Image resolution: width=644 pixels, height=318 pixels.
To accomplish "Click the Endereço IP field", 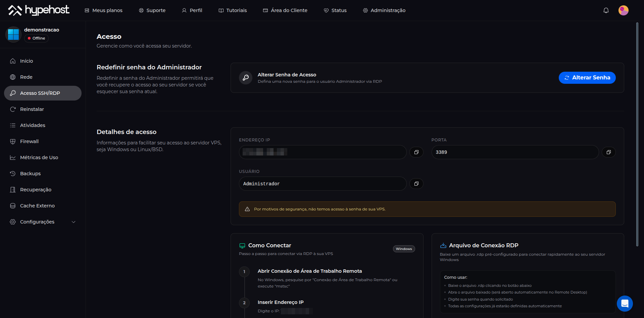I will click(323, 152).
